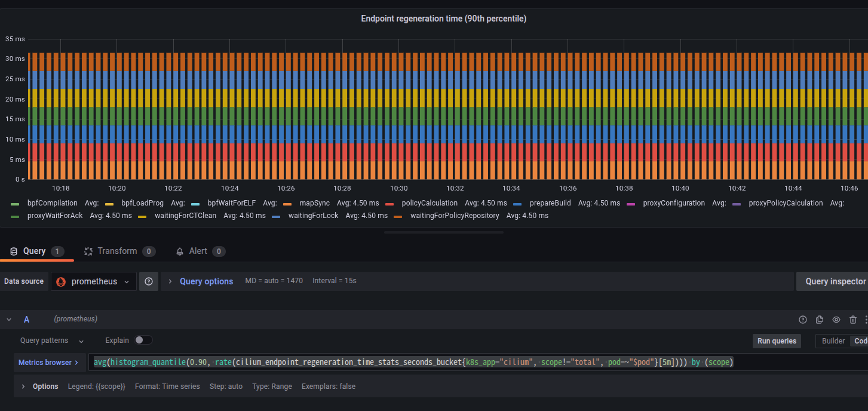Open the query help icon in row A
Screen dimensions: 868x411
click(803, 320)
